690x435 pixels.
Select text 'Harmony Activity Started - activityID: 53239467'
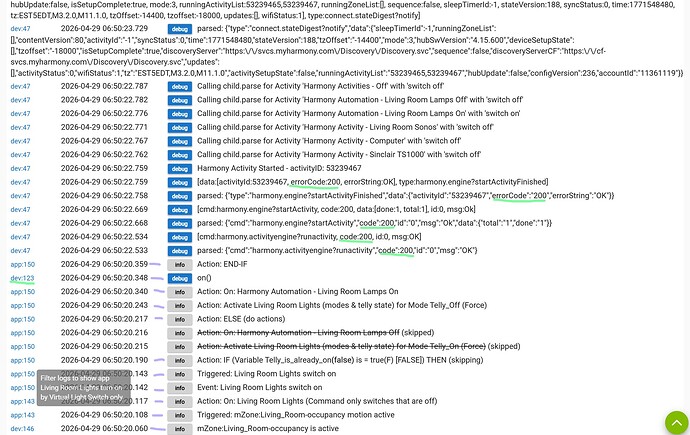[279, 168]
